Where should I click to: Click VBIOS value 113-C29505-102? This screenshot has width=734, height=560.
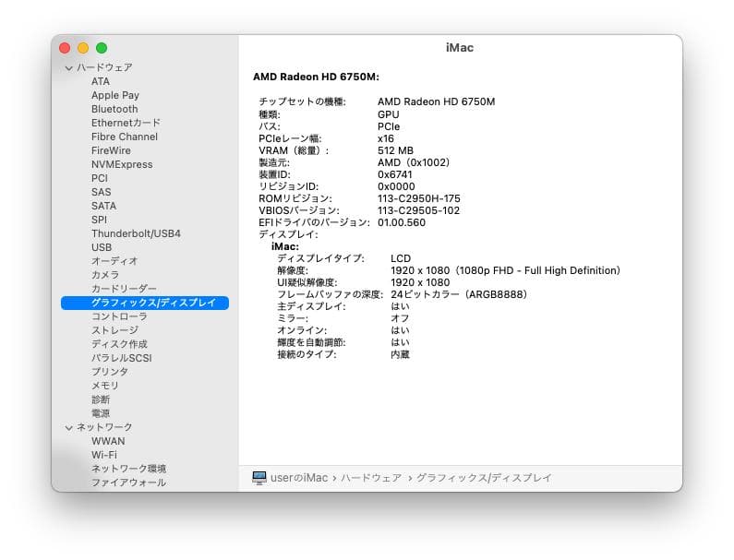[x=419, y=210]
